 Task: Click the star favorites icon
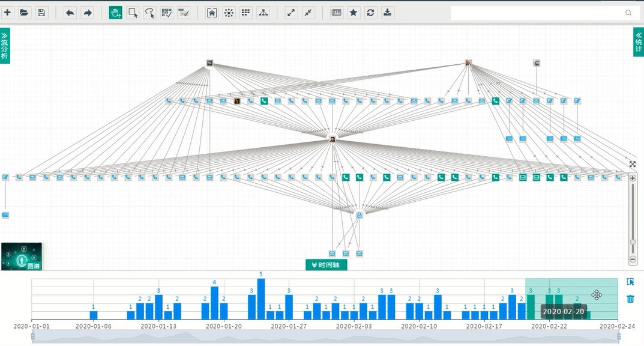tap(354, 13)
